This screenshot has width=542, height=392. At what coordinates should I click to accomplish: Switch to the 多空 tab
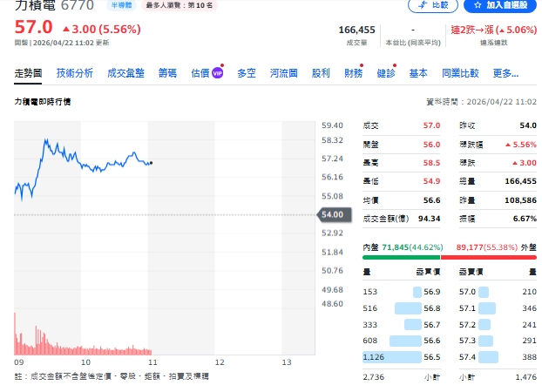pos(247,73)
